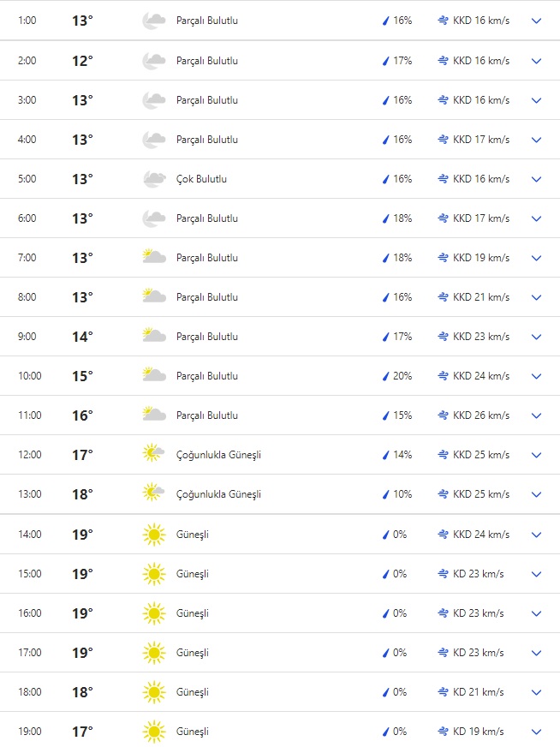Click the raindrop icon in the 2:00 row
The image size is (560, 747).
[385, 61]
